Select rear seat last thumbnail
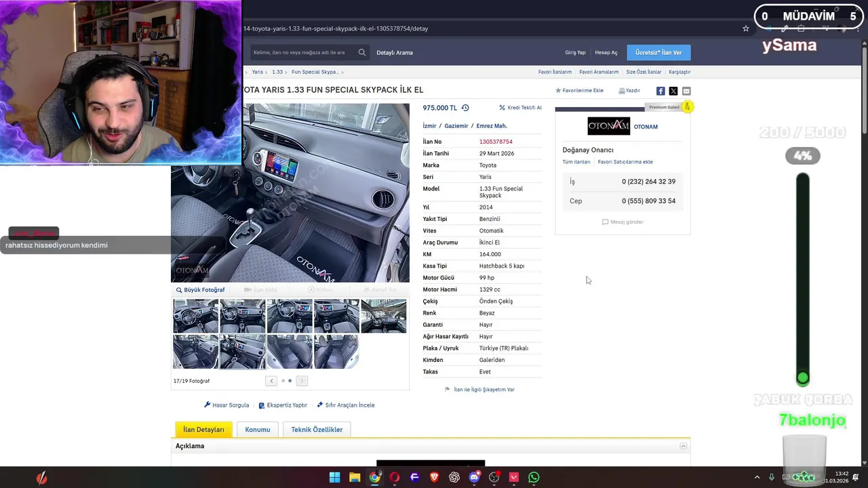The height and width of the screenshot is (488, 868). pyautogui.click(x=336, y=352)
